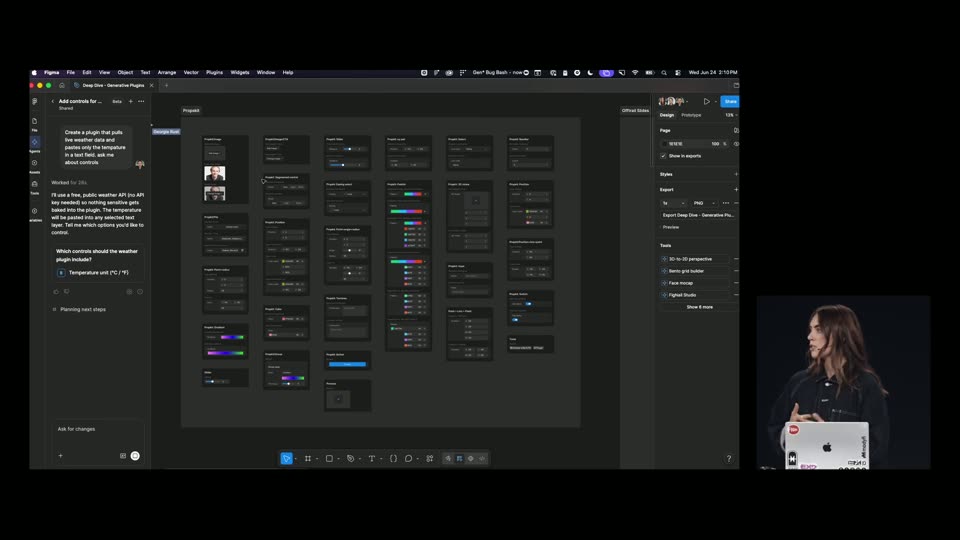Give thumbs down to the response

[x=67, y=292]
